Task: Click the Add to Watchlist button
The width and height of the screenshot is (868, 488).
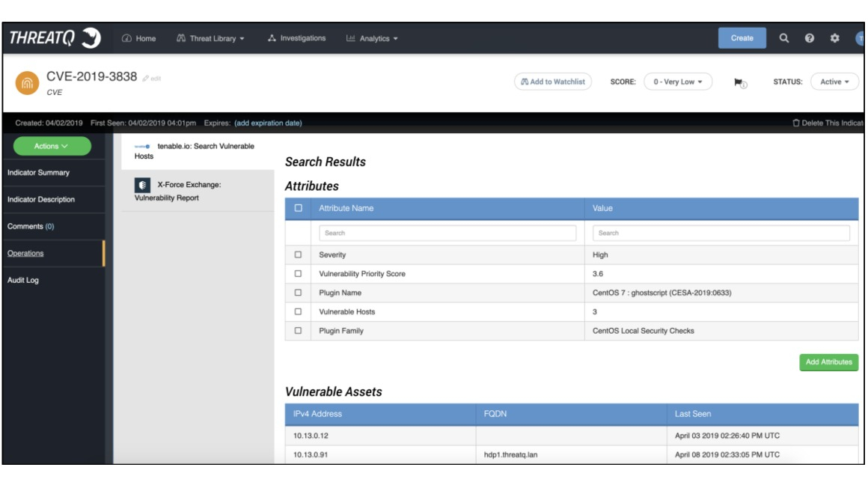Action: [553, 82]
